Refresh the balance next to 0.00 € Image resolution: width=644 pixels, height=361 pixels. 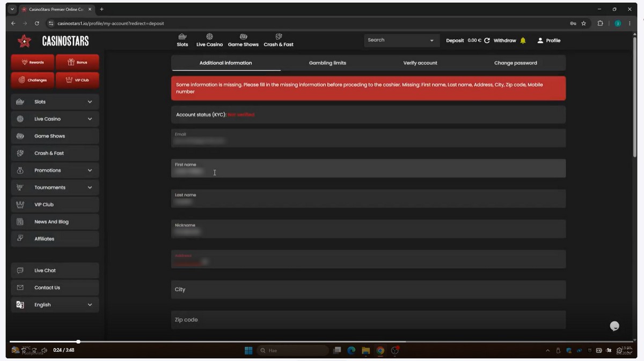pyautogui.click(x=487, y=40)
